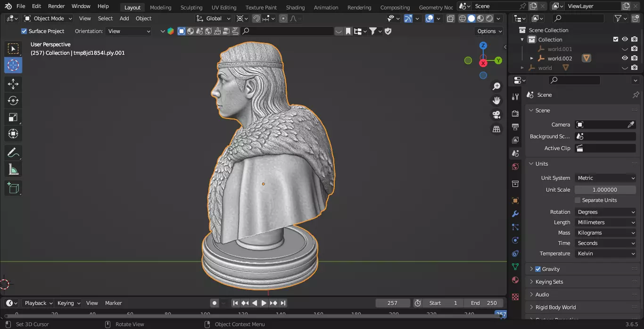This screenshot has height=329, width=644.
Task: Select the Select Box tool
Action: (x=13, y=49)
